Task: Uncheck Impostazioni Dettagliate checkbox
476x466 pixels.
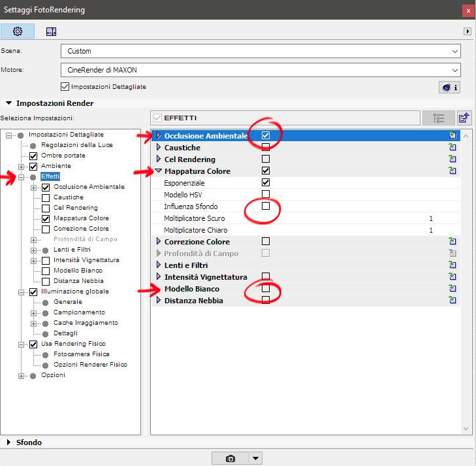Action: click(x=65, y=86)
